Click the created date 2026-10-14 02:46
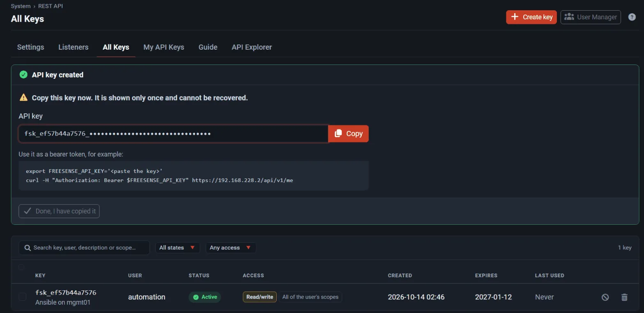 [x=416, y=297]
